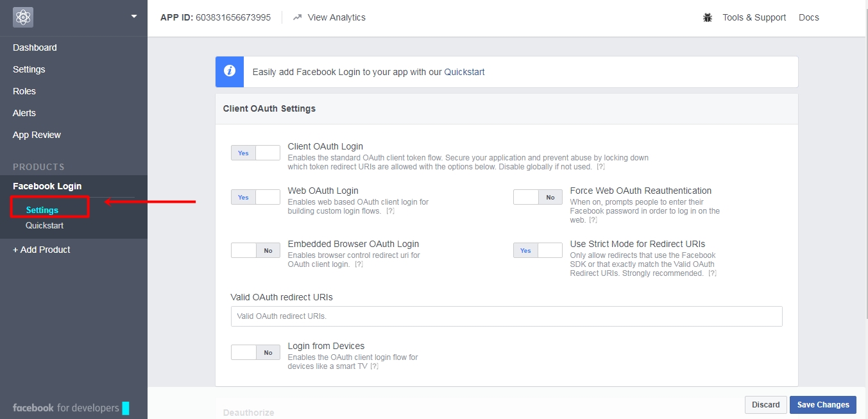Click help [?] for Web OAuth Login
The image size is (868, 419).
(x=390, y=211)
